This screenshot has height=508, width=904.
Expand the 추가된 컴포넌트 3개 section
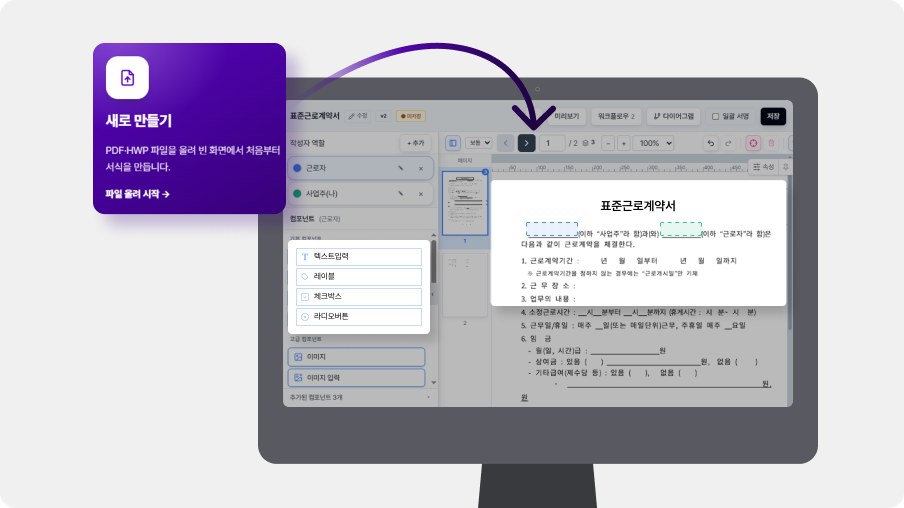click(x=360, y=397)
